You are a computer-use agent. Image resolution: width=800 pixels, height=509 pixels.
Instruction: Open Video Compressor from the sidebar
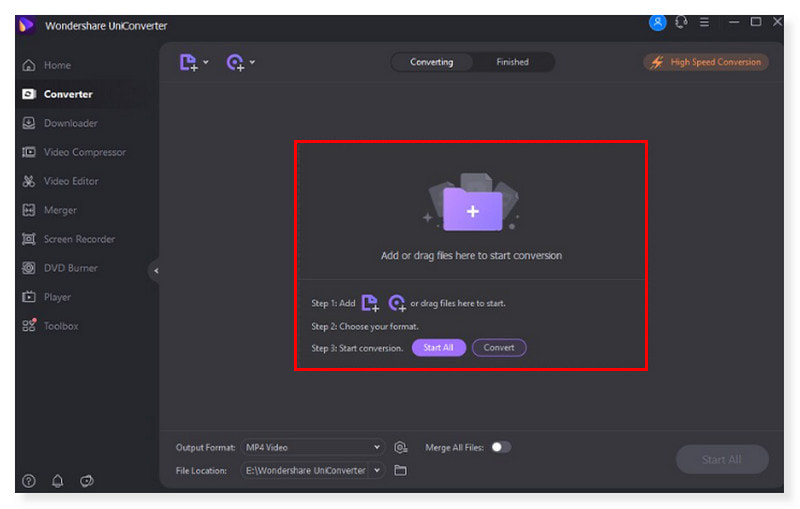84,152
